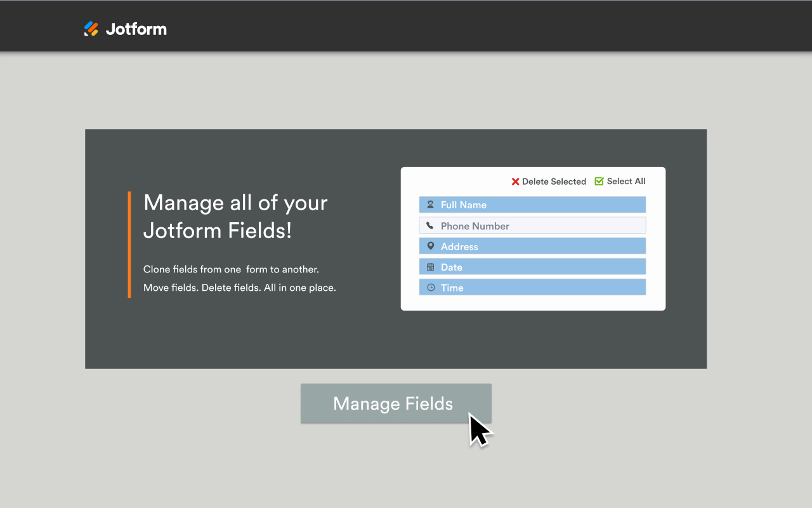This screenshot has width=812, height=508.
Task: Click the green checkbox icon beside Select All
Action: tap(598, 181)
